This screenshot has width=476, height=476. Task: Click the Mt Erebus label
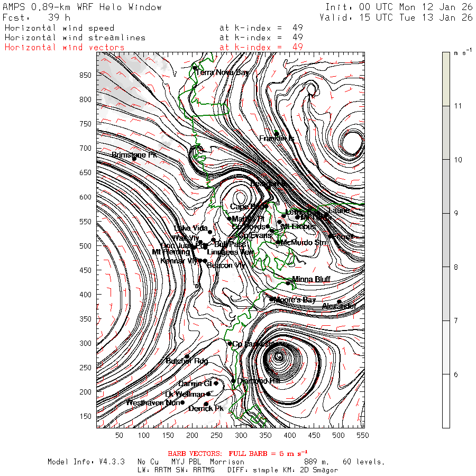click(298, 226)
